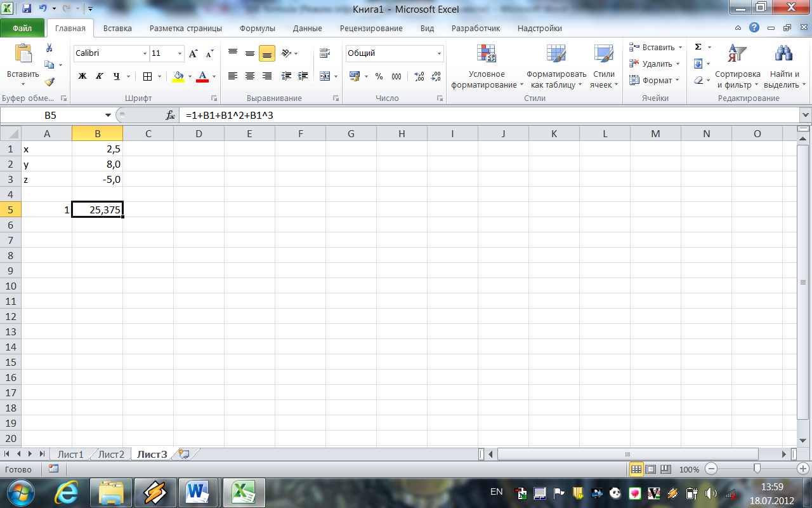Viewport: 812px width, 508px height.
Task: Toggle Italic (К) formatting
Action: pos(99,76)
